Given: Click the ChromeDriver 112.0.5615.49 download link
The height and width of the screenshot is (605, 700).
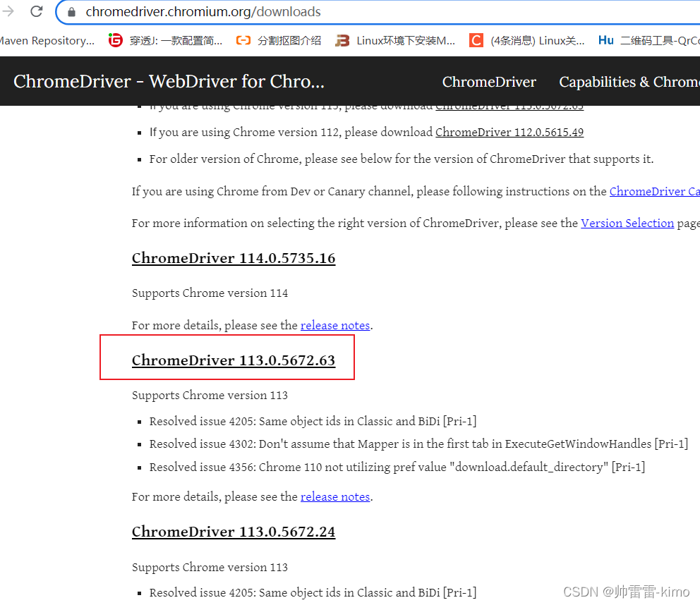Looking at the screenshot, I should pyautogui.click(x=509, y=132).
